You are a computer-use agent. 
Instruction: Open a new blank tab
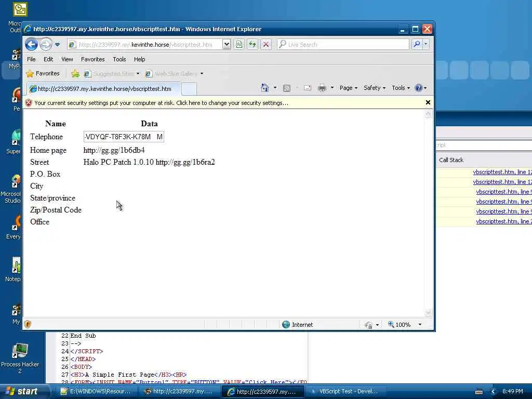click(x=189, y=89)
